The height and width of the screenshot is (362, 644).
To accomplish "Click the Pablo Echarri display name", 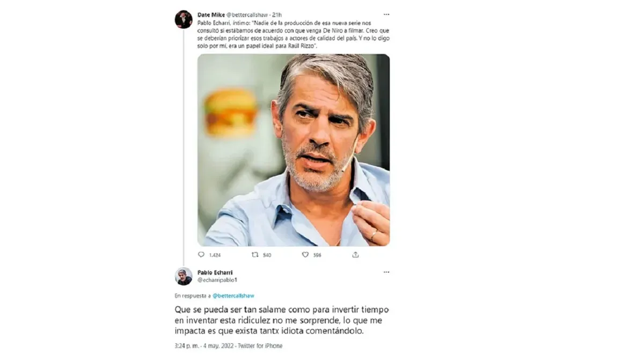I will point(215,272).
